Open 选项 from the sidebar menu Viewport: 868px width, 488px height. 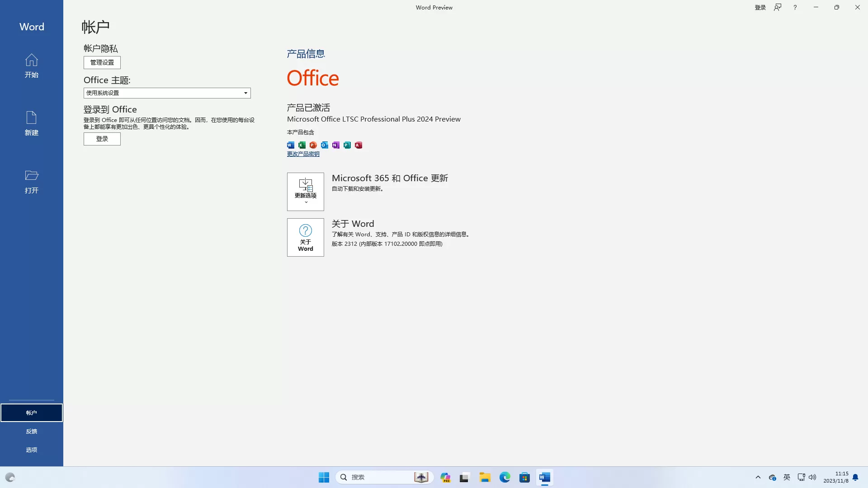(31, 450)
